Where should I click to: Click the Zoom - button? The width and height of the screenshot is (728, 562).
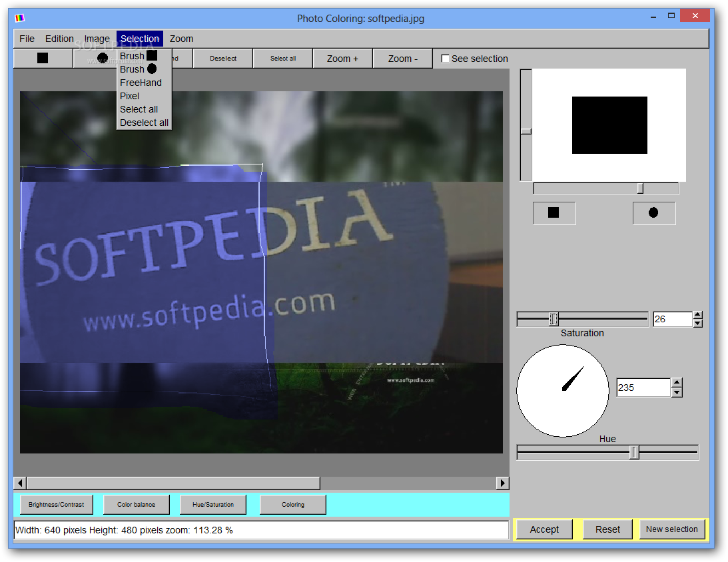click(x=402, y=59)
